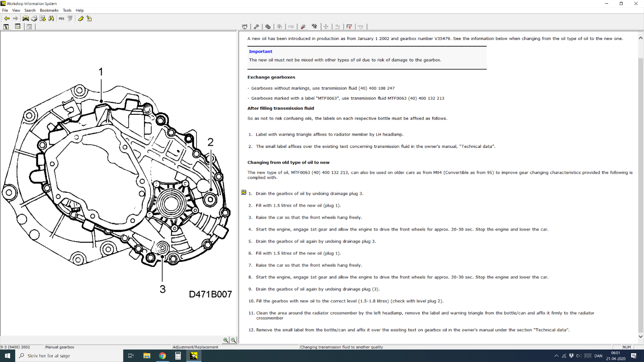Click the note with pencil icon
This screenshot has width=644, height=362.
89,18
